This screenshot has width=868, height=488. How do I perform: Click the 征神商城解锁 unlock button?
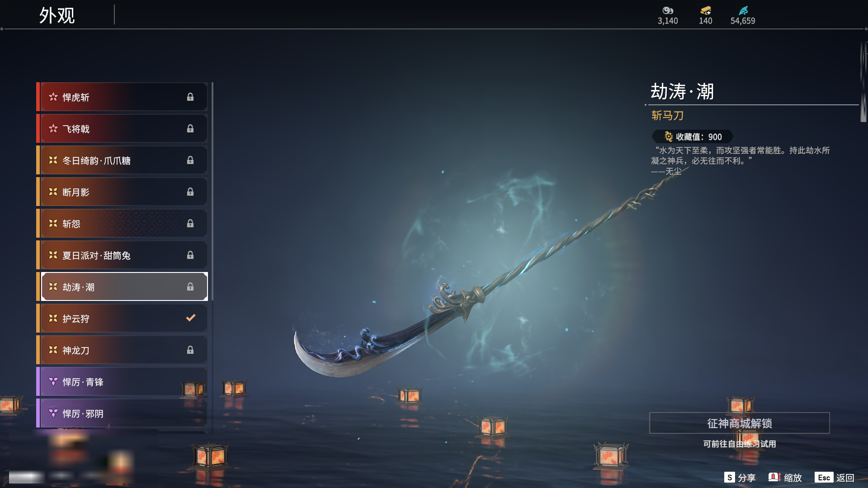tap(740, 423)
